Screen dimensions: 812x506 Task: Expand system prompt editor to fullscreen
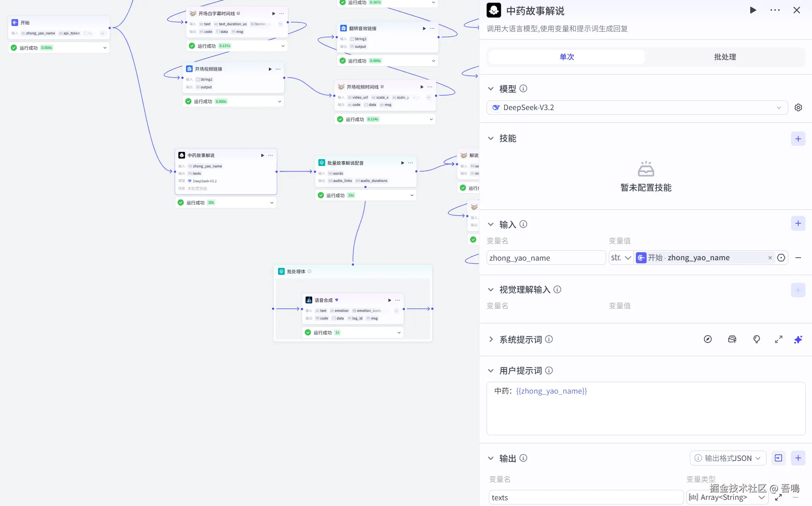[778, 339]
